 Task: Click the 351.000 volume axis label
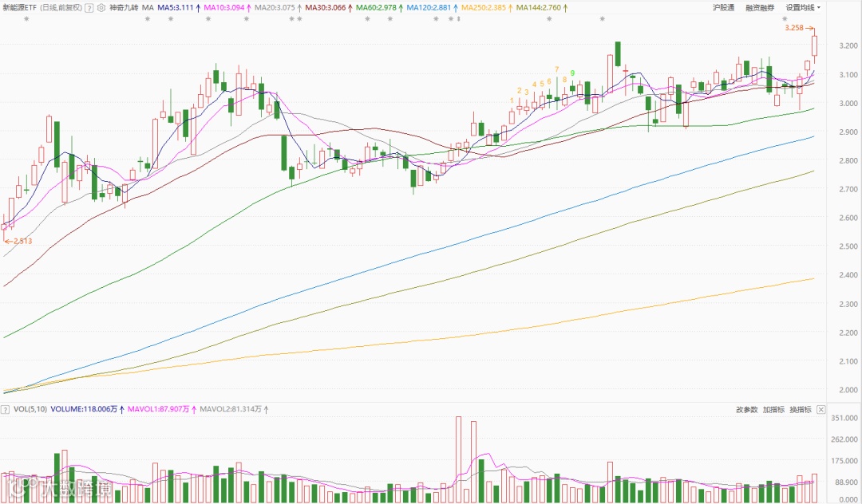tap(845, 418)
